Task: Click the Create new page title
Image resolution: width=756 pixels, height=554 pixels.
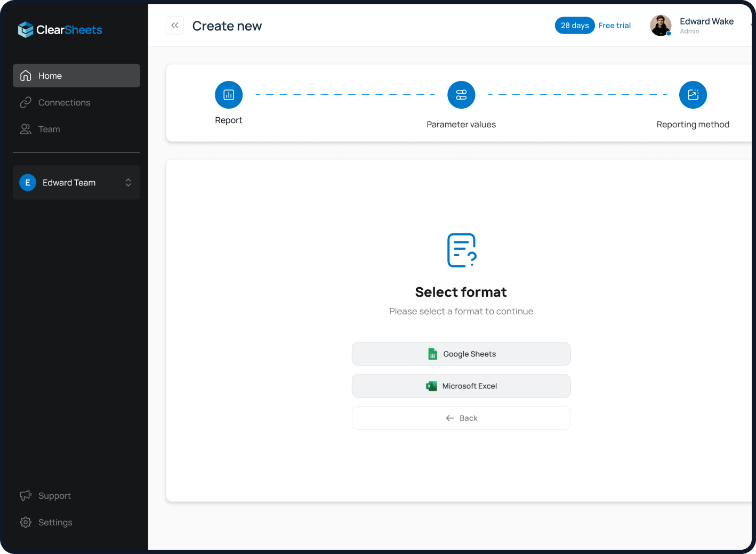Action: [227, 26]
